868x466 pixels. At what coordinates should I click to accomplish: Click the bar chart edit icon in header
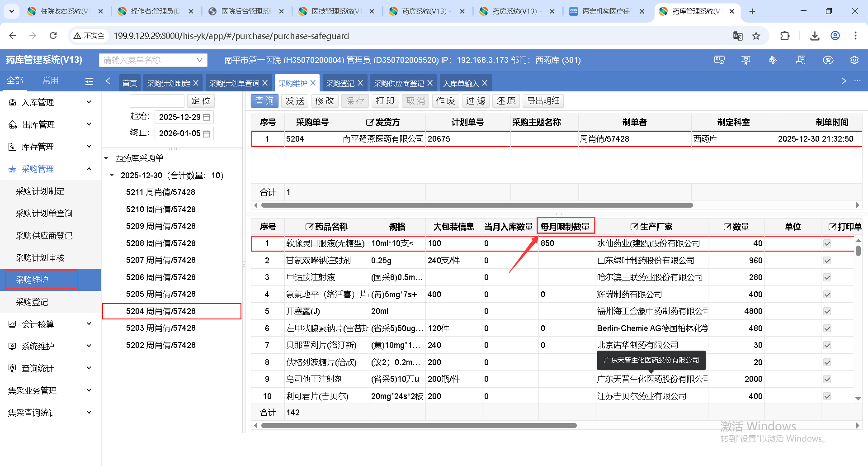click(773, 60)
